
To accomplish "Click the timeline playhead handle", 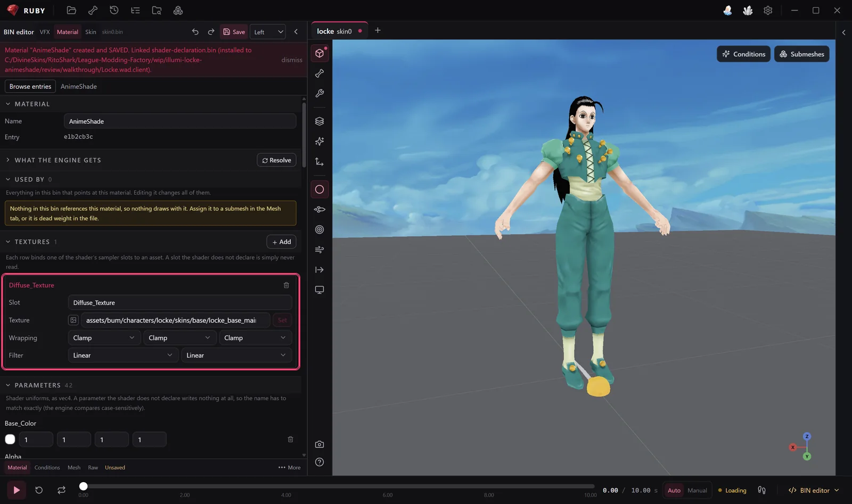I will 83,486.
